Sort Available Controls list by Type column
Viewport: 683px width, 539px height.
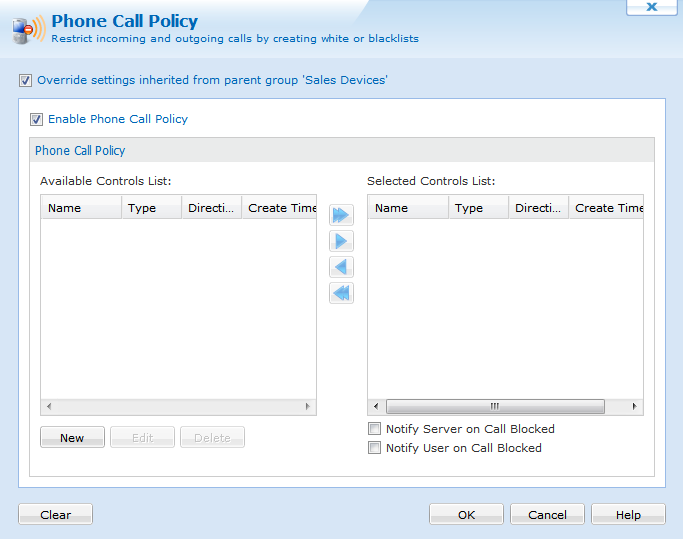[x=152, y=208]
